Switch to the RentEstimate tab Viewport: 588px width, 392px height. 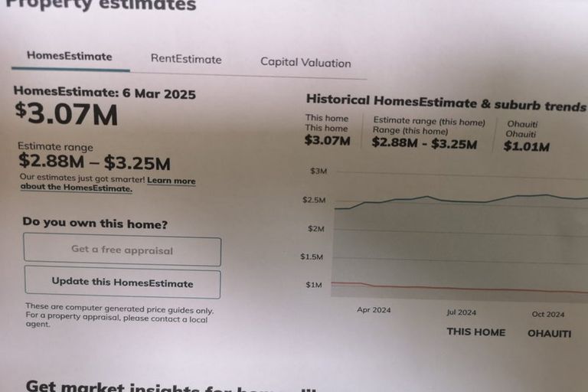coord(186,59)
